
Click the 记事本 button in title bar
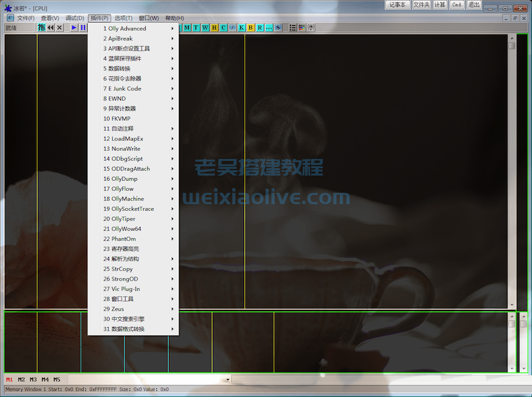pos(398,5)
